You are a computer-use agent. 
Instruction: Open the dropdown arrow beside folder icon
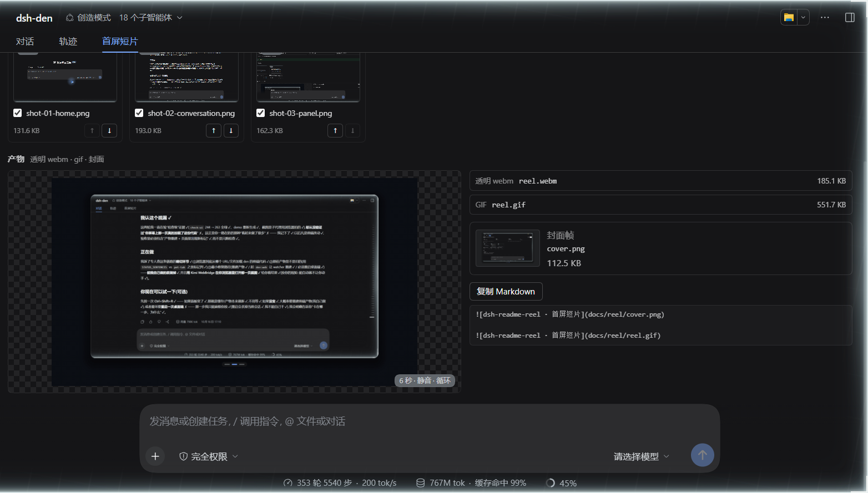pos(803,17)
